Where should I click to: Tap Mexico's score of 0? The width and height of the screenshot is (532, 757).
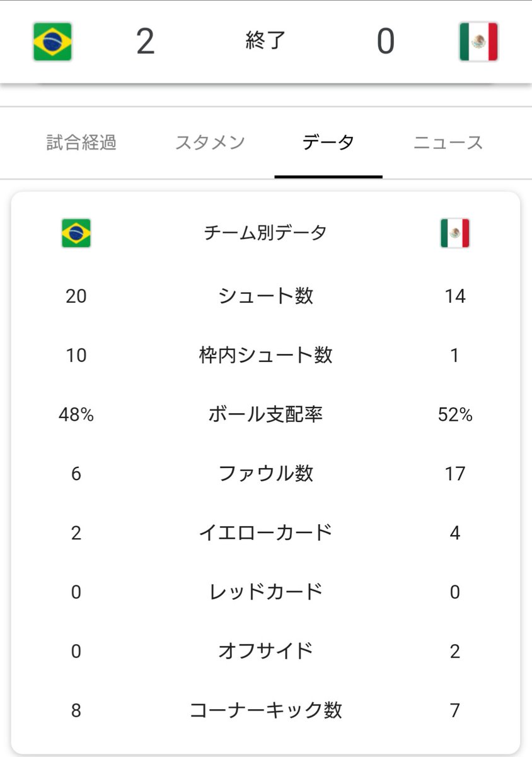[386, 42]
